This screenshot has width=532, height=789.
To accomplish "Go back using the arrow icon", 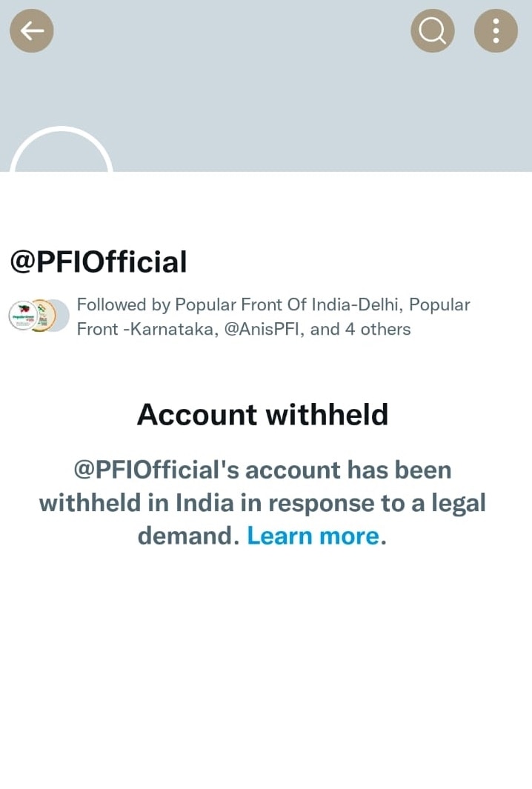I will pos(32,31).
